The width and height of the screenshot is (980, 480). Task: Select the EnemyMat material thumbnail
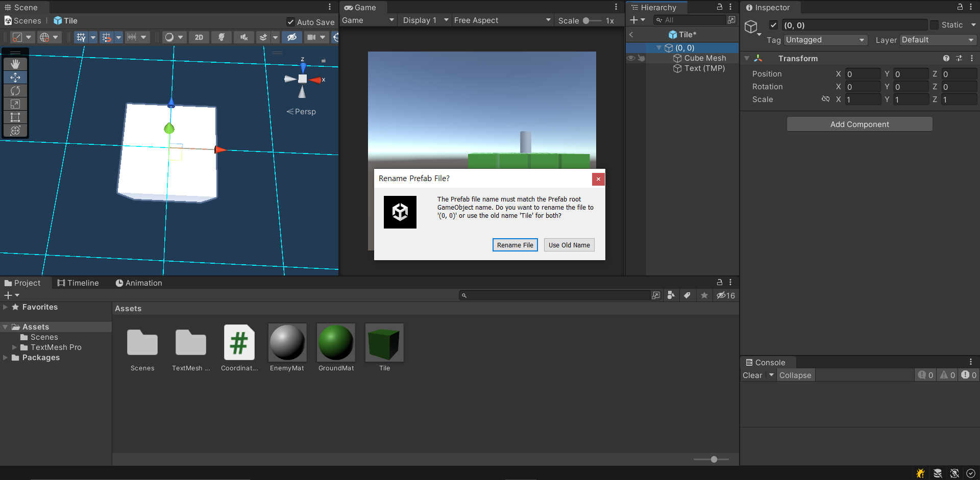[x=287, y=342]
